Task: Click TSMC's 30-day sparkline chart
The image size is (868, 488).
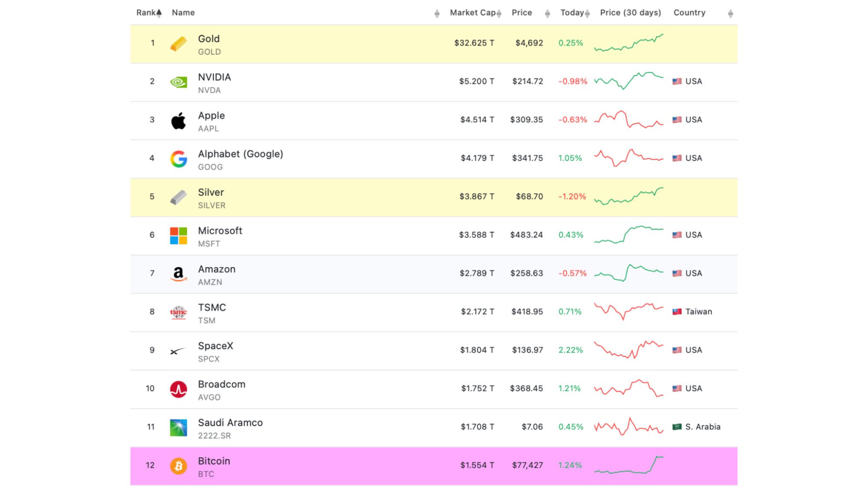Action: click(629, 311)
